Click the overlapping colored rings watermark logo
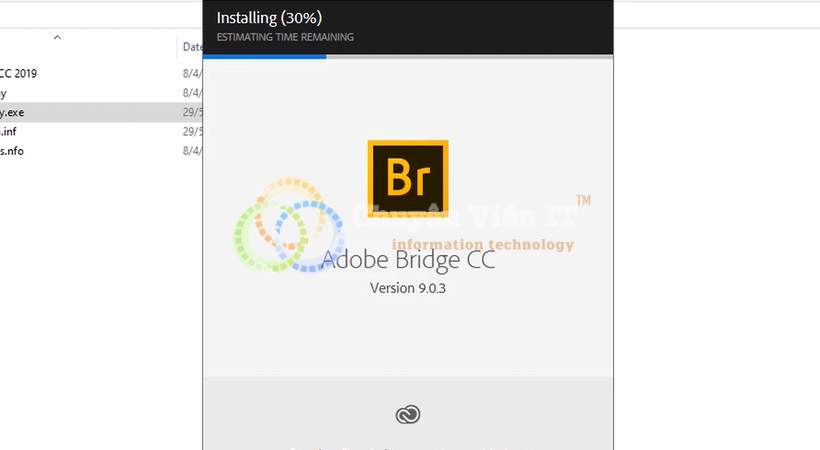Image resolution: width=820 pixels, height=450 pixels. click(289, 225)
